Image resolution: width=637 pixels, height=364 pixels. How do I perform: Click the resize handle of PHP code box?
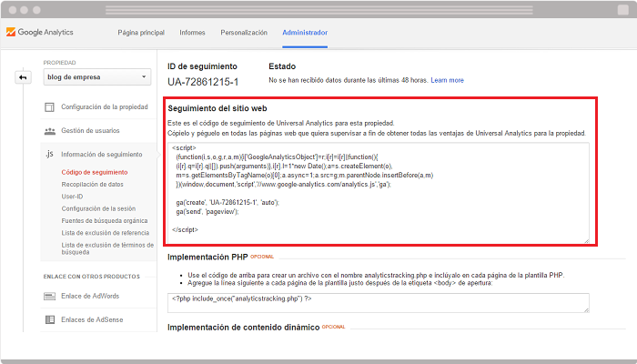point(586,310)
